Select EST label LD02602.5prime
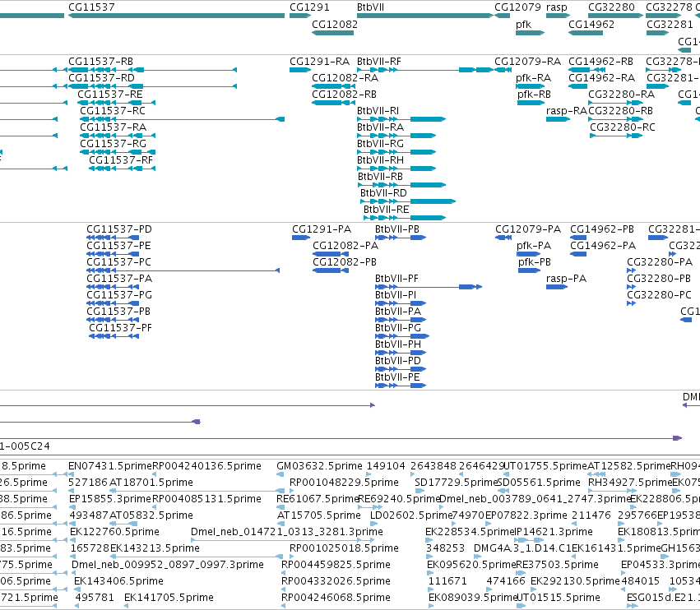Image resolution: width=700 pixels, height=610 pixels. pos(411,515)
